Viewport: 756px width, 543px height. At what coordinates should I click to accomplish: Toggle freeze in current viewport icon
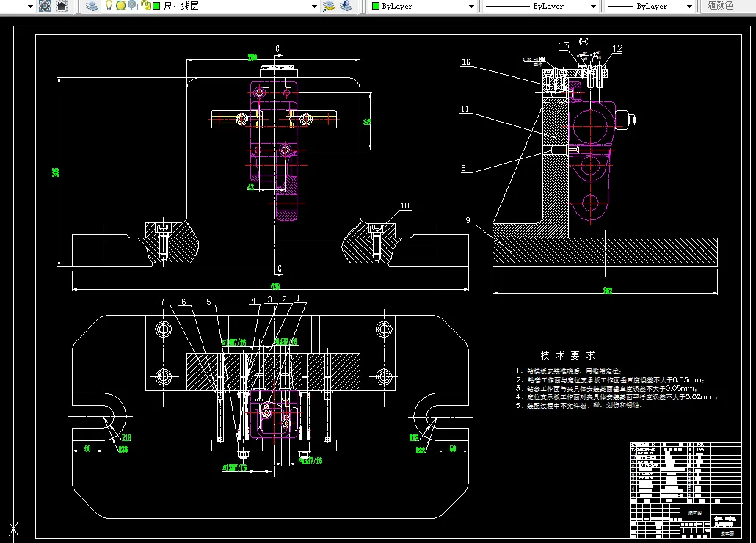pyautogui.click(x=133, y=6)
